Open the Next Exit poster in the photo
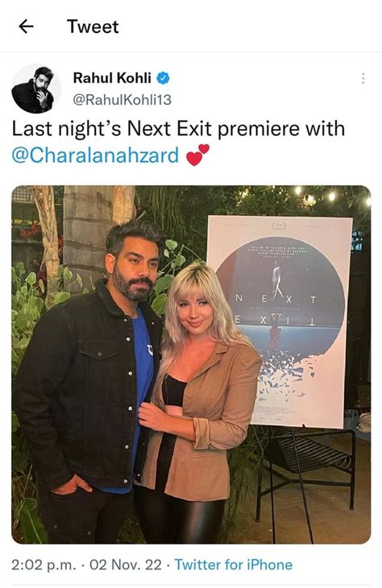Viewport: 382px width, 588px height. (x=280, y=321)
